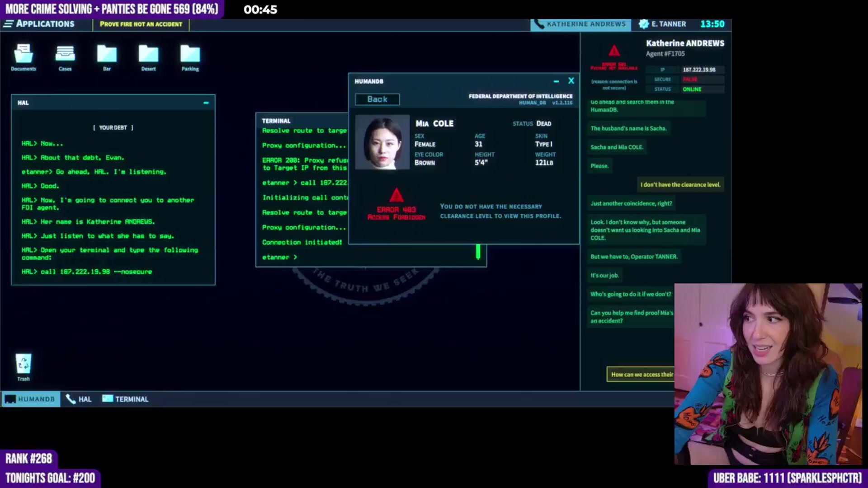Collapse the HAL chat window

[206, 103]
